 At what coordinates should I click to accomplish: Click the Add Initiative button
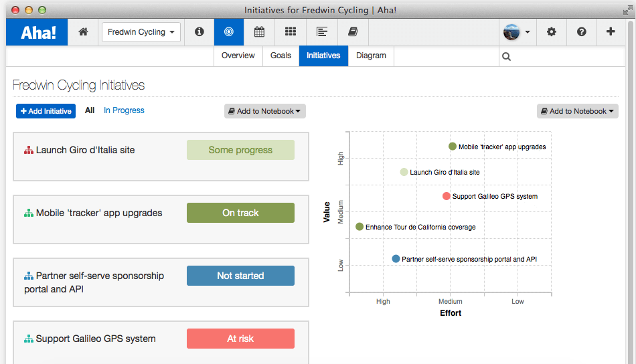pos(46,111)
